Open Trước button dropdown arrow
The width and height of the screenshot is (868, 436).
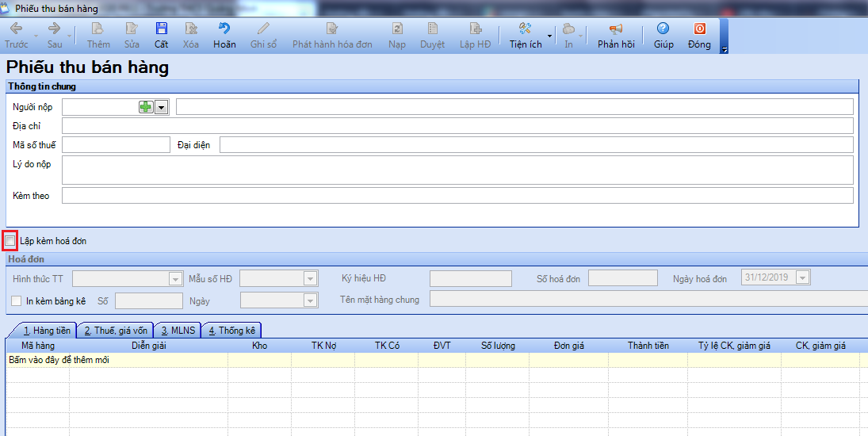36,36
